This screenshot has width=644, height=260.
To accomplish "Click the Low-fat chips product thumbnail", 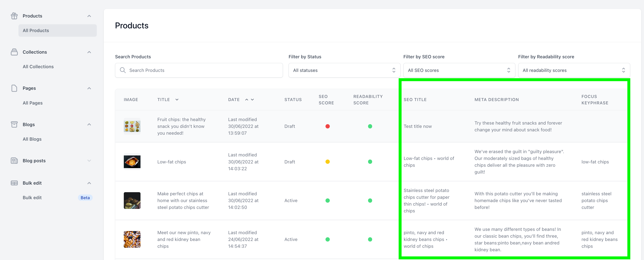I will 132,162.
